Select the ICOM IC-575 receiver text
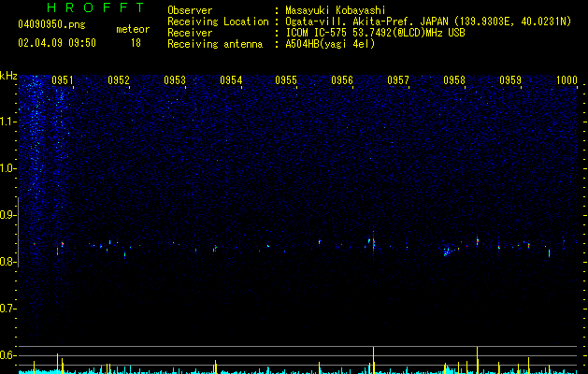The width and height of the screenshot is (588, 374). pyautogui.click(x=375, y=33)
